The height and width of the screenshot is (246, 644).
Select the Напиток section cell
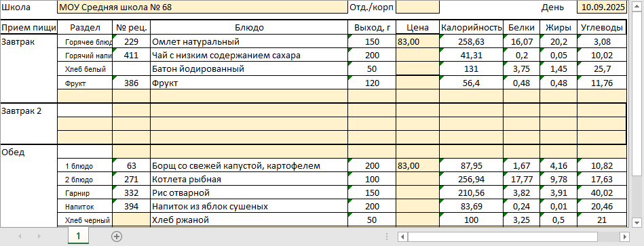(x=85, y=206)
